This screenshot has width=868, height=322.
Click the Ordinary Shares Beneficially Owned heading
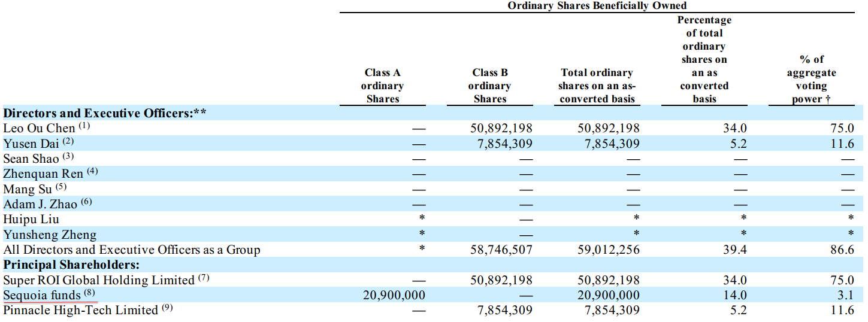coord(597,5)
